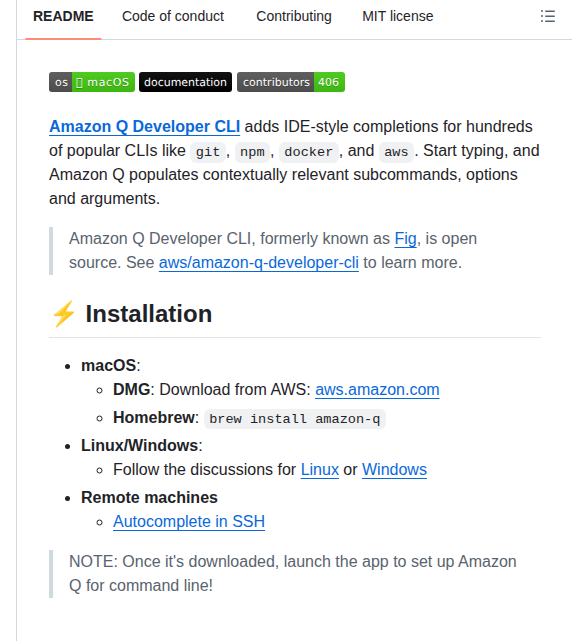Click the brew install amazon-q code snippet
The width and height of the screenshot is (572, 641).
click(x=295, y=419)
